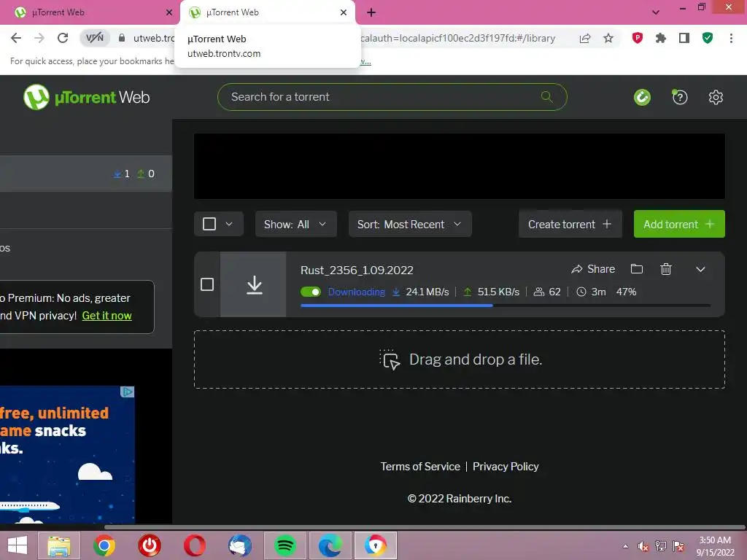Open the Sort: Most Recent dropdown

(x=410, y=224)
